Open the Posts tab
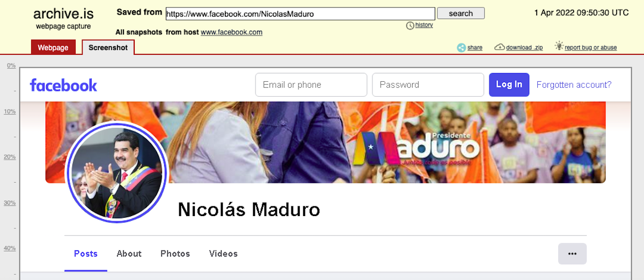Viewport: 644px width, 280px height. 86,254
